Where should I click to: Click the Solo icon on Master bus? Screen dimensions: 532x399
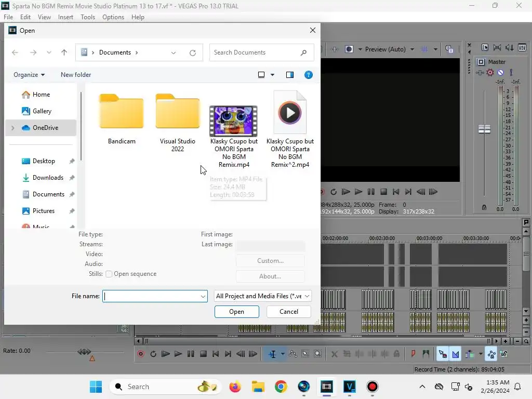(511, 72)
